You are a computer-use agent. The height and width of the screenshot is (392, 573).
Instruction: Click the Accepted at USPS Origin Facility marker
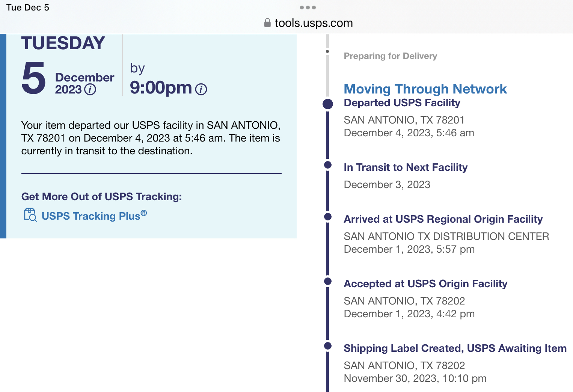click(328, 281)
